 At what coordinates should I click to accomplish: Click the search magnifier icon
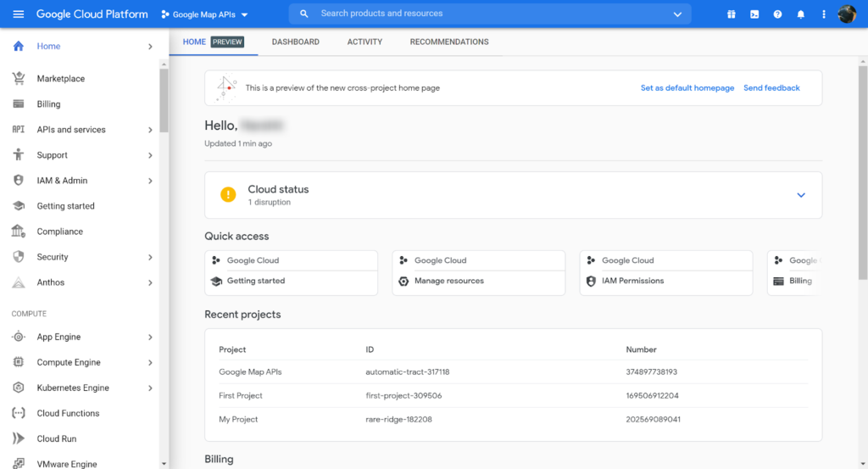pyautogui.click(x=304, y=14)
